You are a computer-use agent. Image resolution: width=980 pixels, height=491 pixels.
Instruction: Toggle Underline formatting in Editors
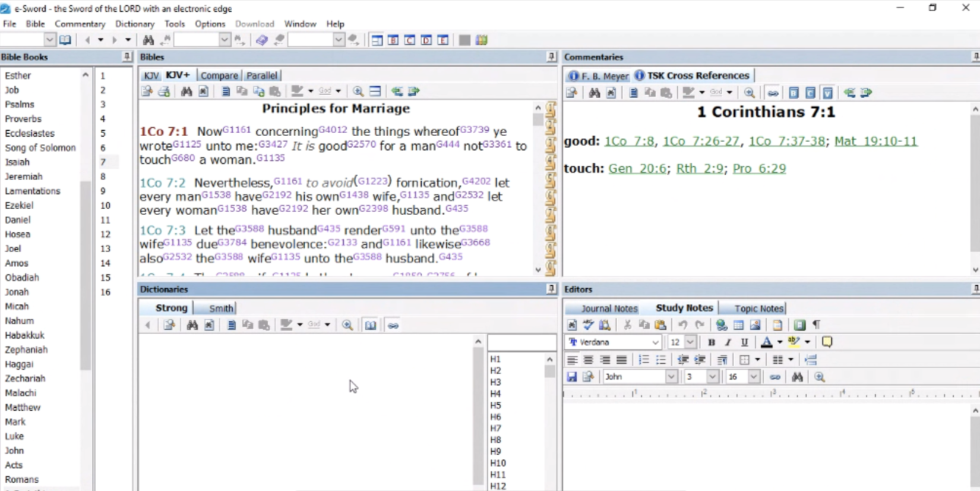click(744, 342)
